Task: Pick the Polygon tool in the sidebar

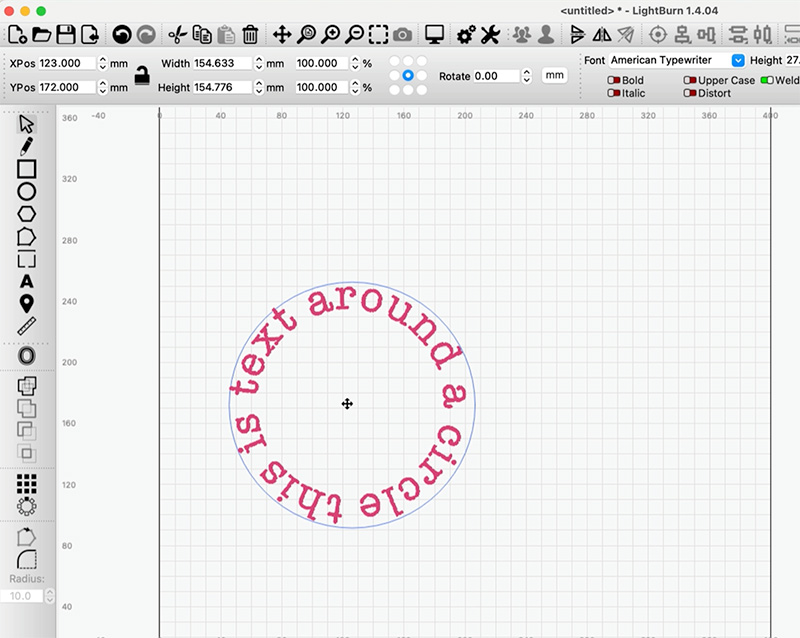Action: click(x=27, y=214)
